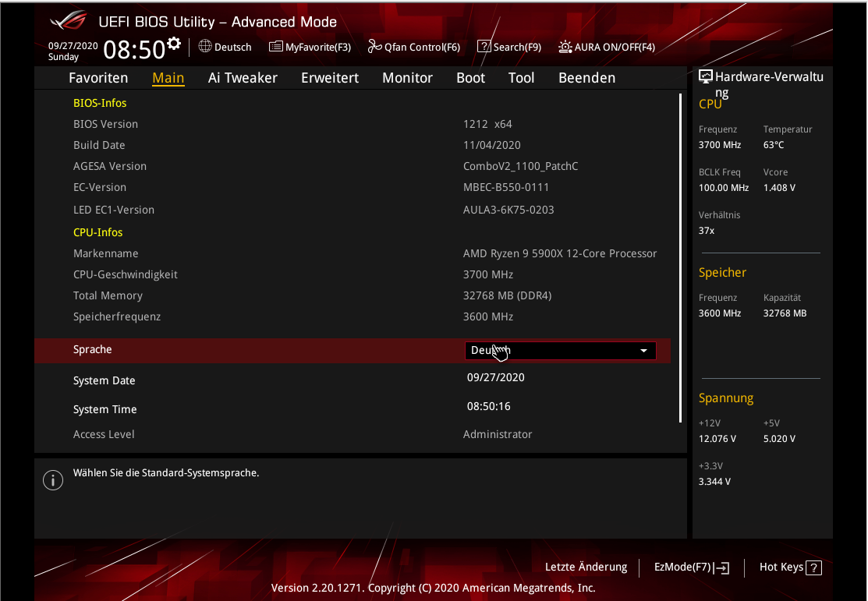Open the Beenden tab
This screenshot has width=868, height=601.
(586, 77)
